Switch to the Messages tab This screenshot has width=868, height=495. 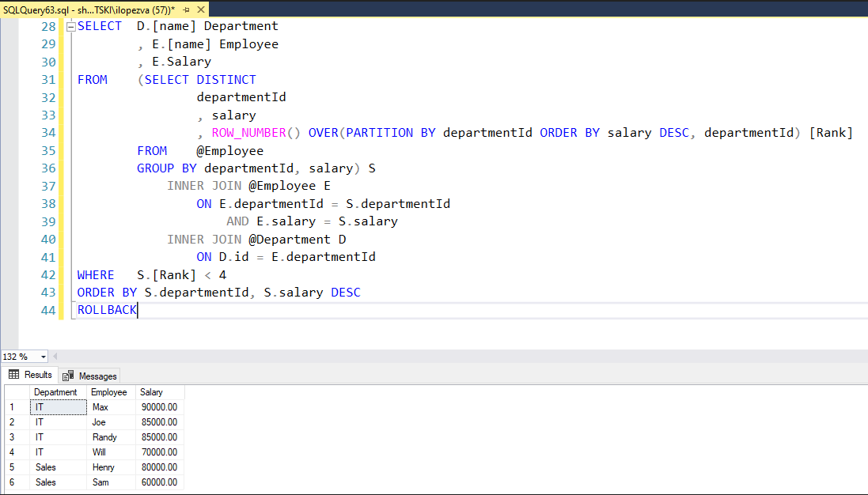(x=89, y=376)
